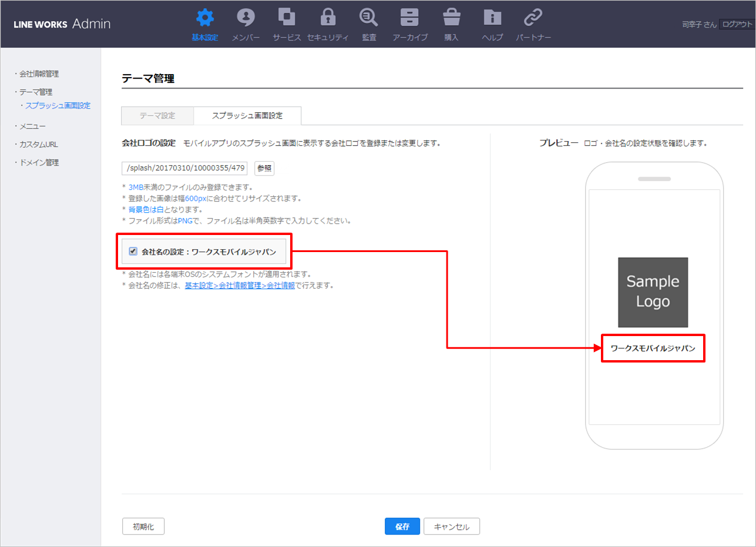Open the 監査 magnifier icon

(369, 18)
